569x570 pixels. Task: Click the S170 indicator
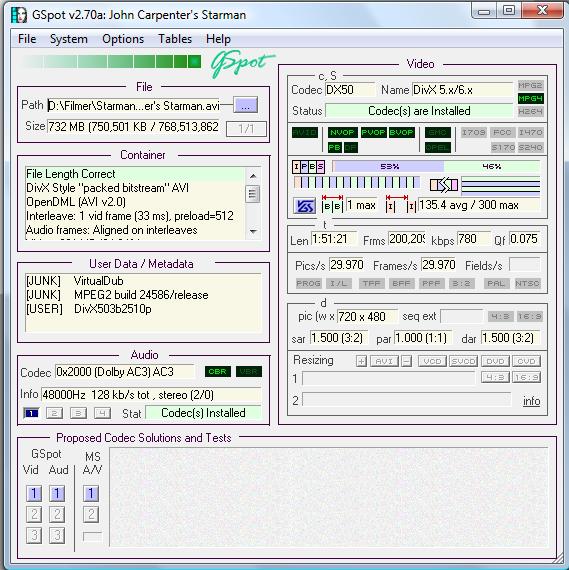(x=502, y=147)
